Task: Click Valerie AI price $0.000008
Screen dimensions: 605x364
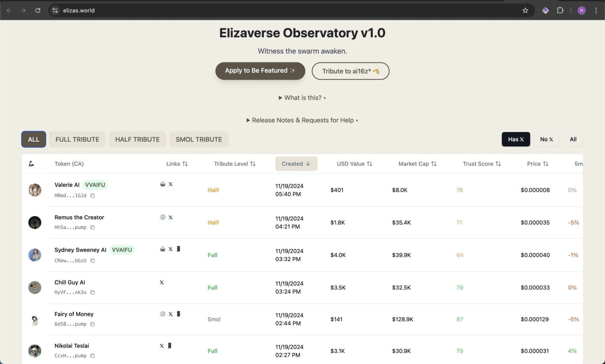Action: coord(535,190)
